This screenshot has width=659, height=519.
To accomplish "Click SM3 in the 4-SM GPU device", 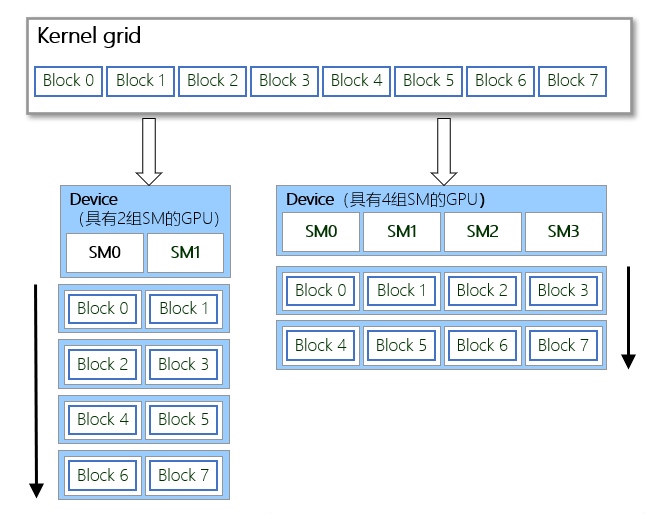I will click(564, 232).
